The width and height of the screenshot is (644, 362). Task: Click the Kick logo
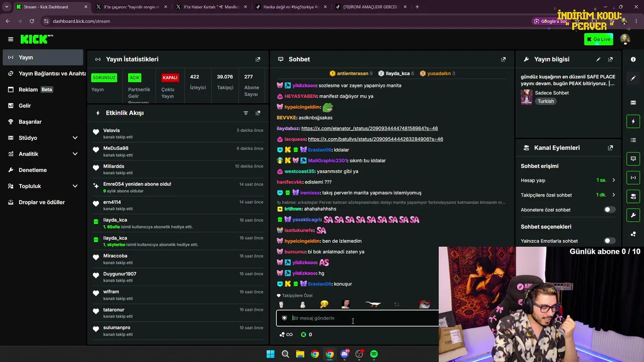(x=37, y=39)
